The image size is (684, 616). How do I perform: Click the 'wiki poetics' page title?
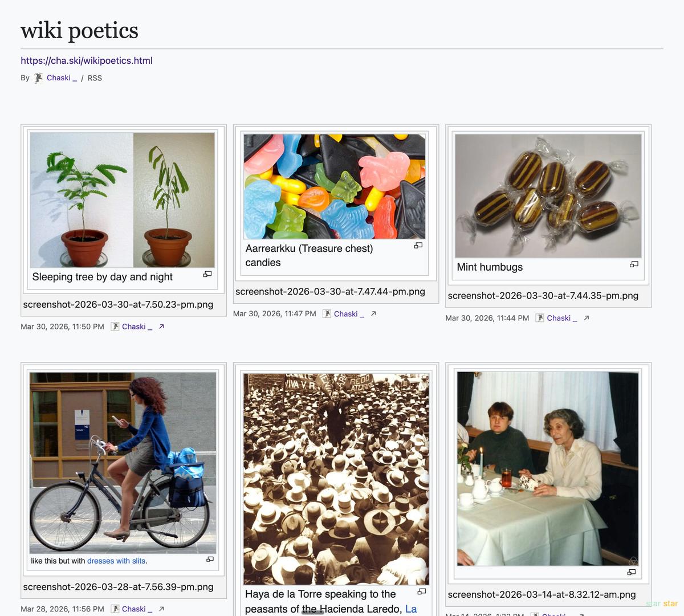(x=79, y=30)
